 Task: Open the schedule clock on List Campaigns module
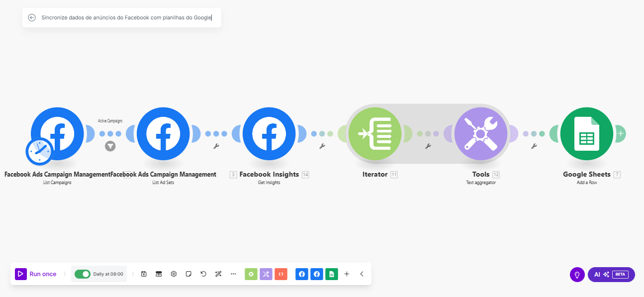[x=39, y=151]
